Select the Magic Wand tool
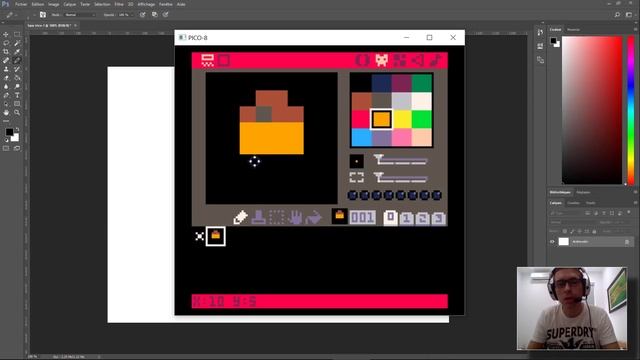Screen dimensions: 640x360 click(x=17, y=43)
